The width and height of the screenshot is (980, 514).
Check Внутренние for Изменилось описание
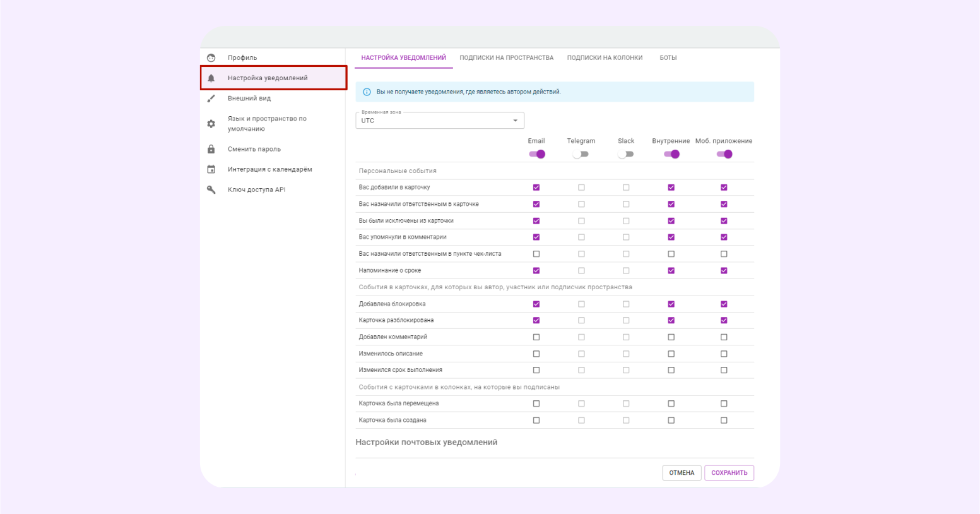point(671,354)
